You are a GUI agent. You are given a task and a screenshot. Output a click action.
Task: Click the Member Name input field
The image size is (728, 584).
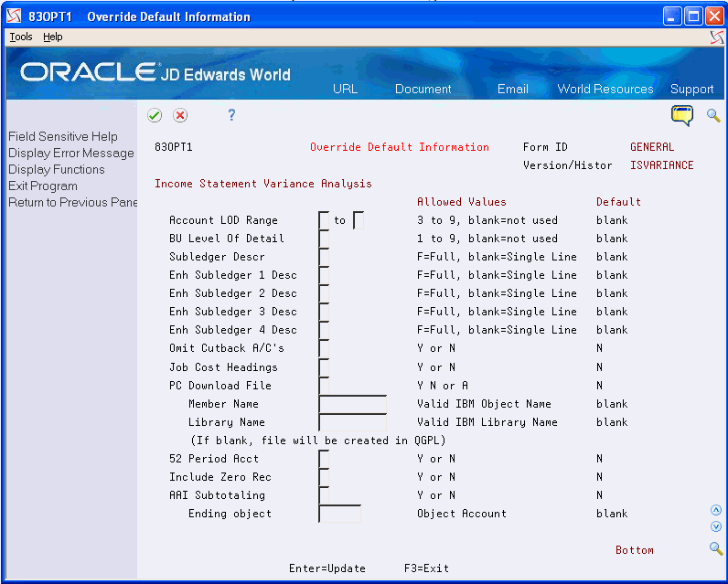pyautogui.click(x=352, y=404)
